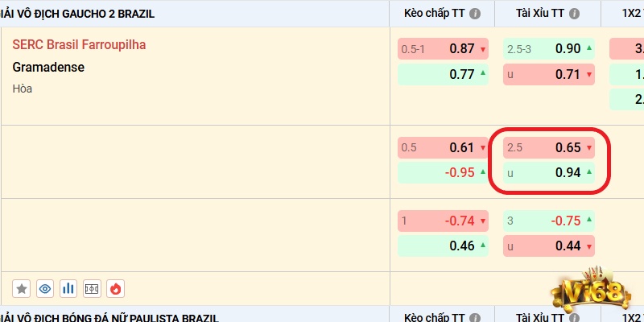Open match statistics bar chart icon
644x322 pixels.
tap(68, 289)
